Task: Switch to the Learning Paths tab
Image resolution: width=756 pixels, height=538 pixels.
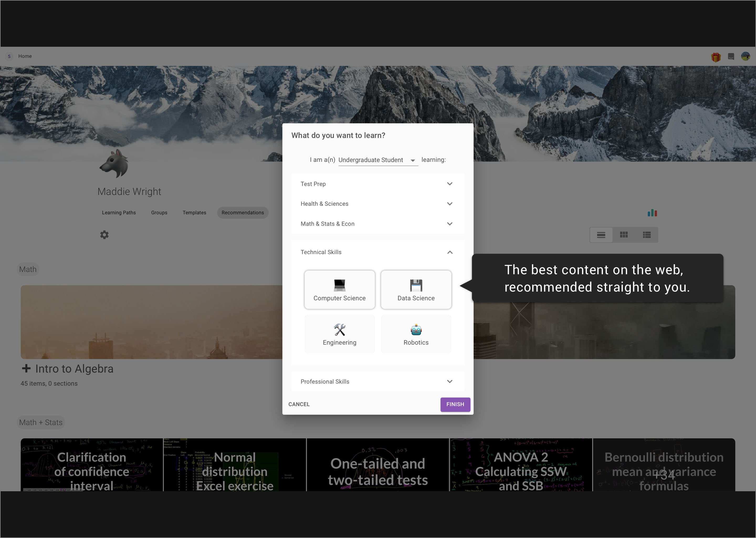Action: [x=119, y=213]
